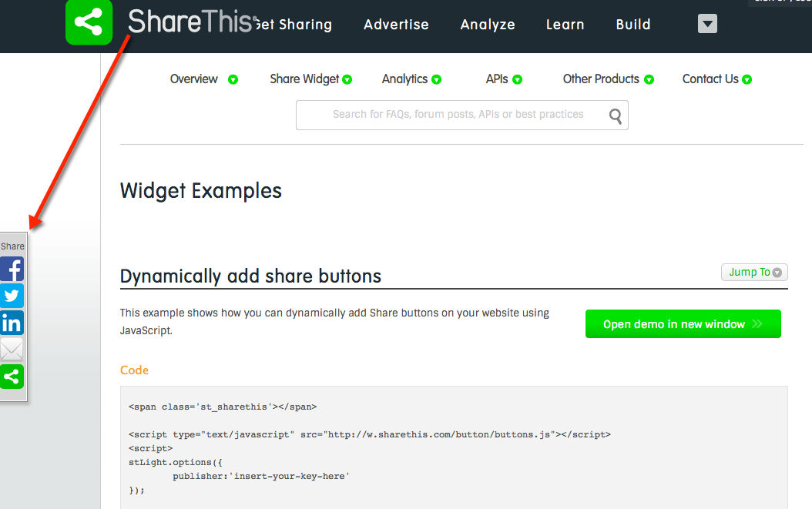Share via the Twitter sidebar icon
The image size is (812, 509).
[12, 296]
